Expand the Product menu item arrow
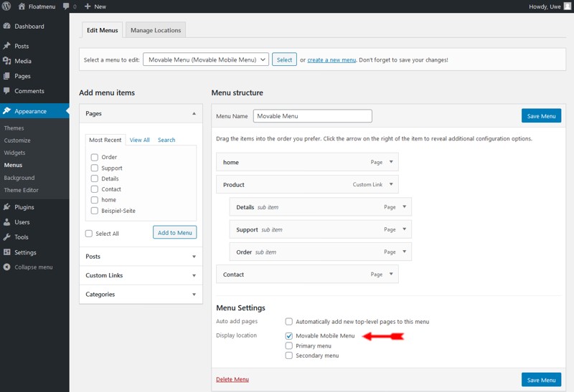The width and height of the screenshot is (574, 392). 391,184
